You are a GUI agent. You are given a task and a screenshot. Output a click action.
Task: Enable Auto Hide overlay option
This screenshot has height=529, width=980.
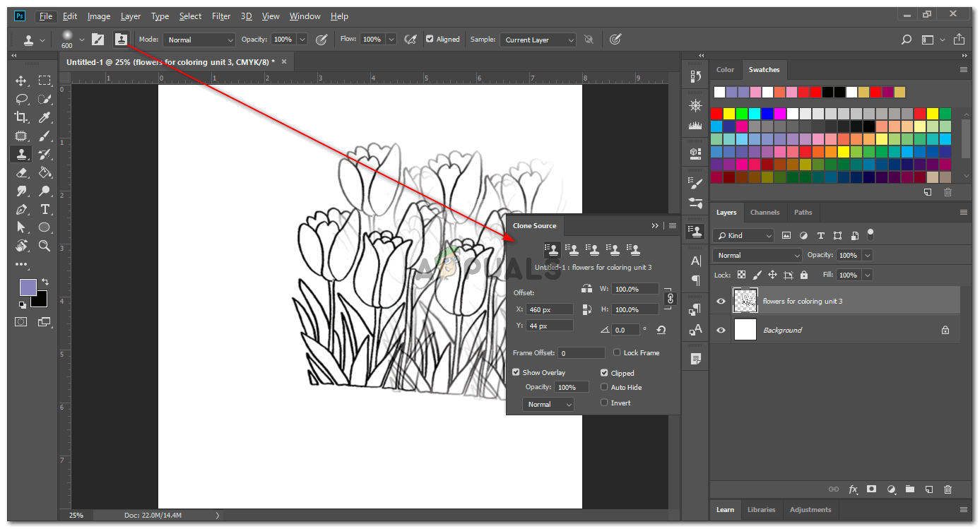604,387
